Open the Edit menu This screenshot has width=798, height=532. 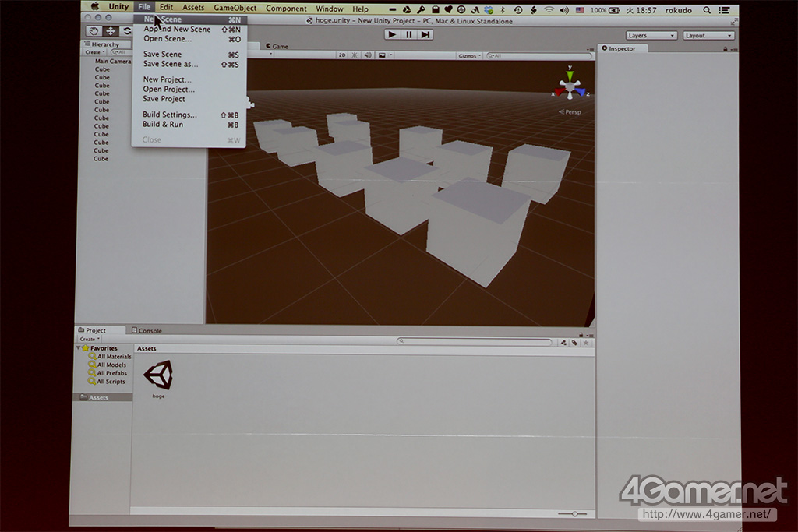pyautogui.click(x=167, y=7)
